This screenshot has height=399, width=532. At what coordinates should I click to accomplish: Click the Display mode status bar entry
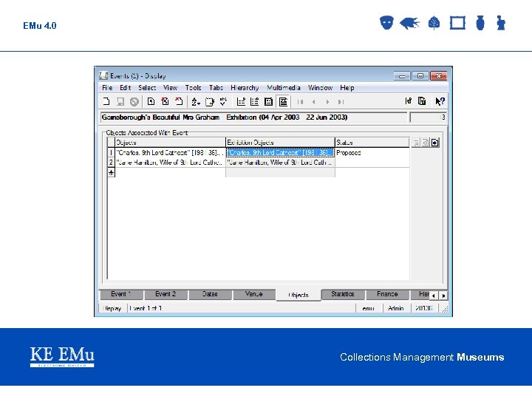[x=112, y=308]
